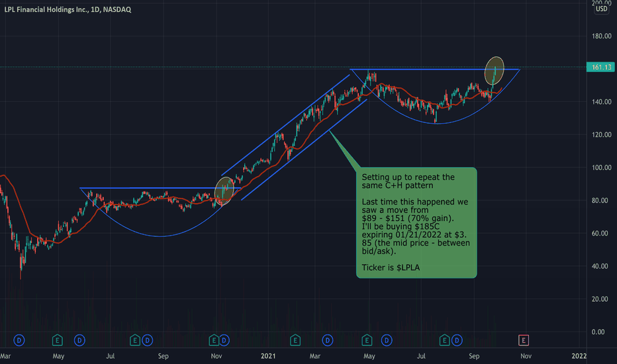Click the highlight ellipse at the current 161 breakout
Screen dimensions: 617x364
tap(495, 71)
